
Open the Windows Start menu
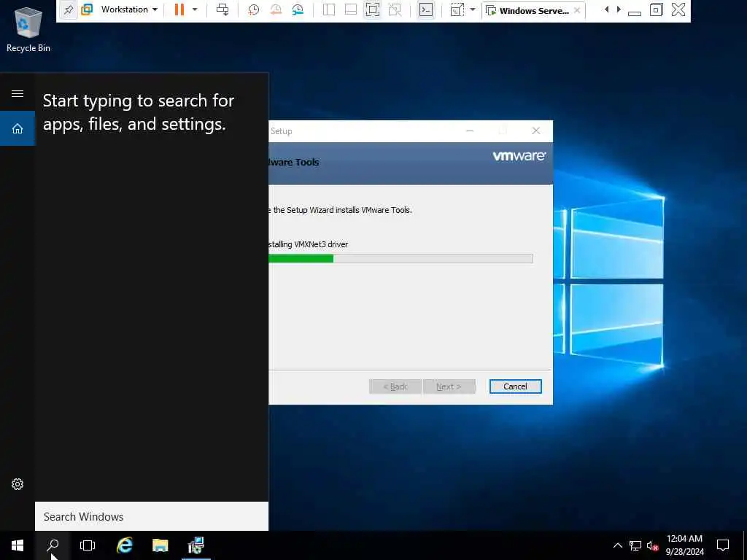[x=18, y=545]
